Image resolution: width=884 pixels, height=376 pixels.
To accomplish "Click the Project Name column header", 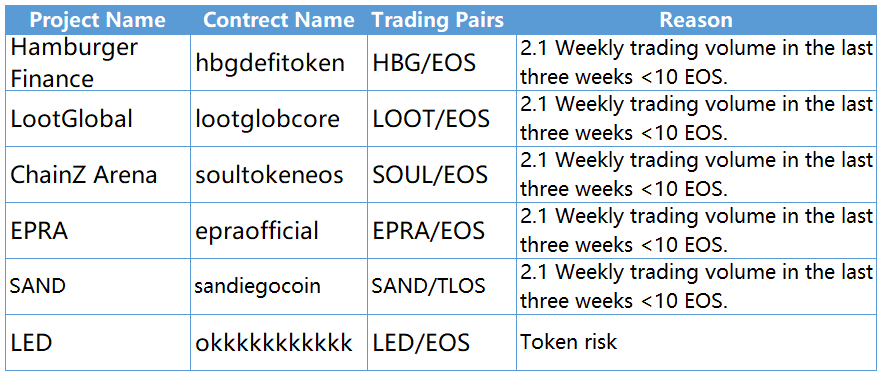I will point(98,20).
